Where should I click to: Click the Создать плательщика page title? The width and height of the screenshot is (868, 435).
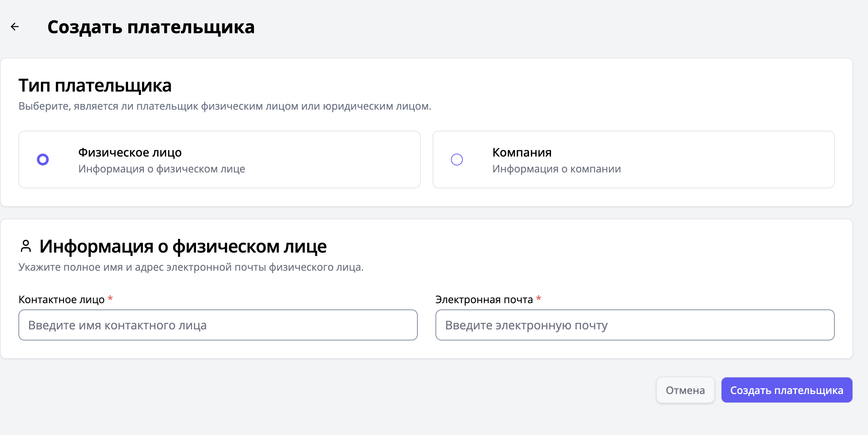click(151, 27)
